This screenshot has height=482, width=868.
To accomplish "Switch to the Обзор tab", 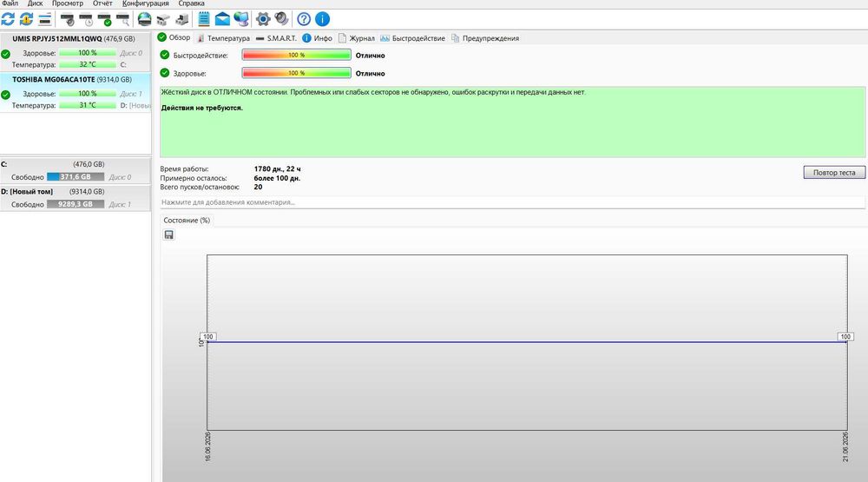I will pyautogui.click(x=174, y=37).
